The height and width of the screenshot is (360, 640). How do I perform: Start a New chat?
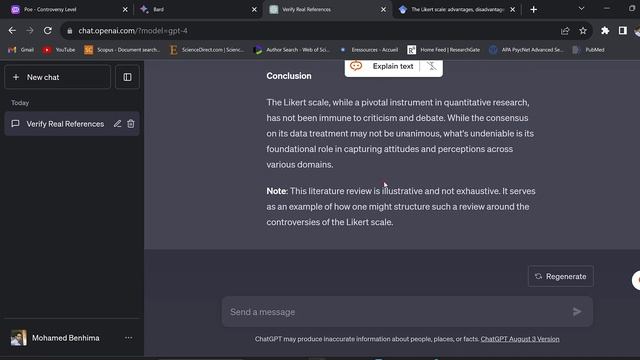(58, 77)
